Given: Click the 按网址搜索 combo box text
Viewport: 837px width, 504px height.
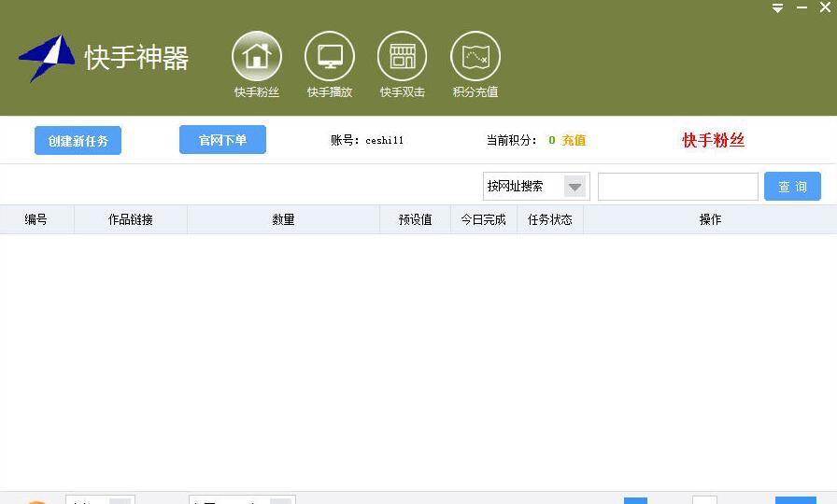Looking at the screenshot, I should [515, 186].
